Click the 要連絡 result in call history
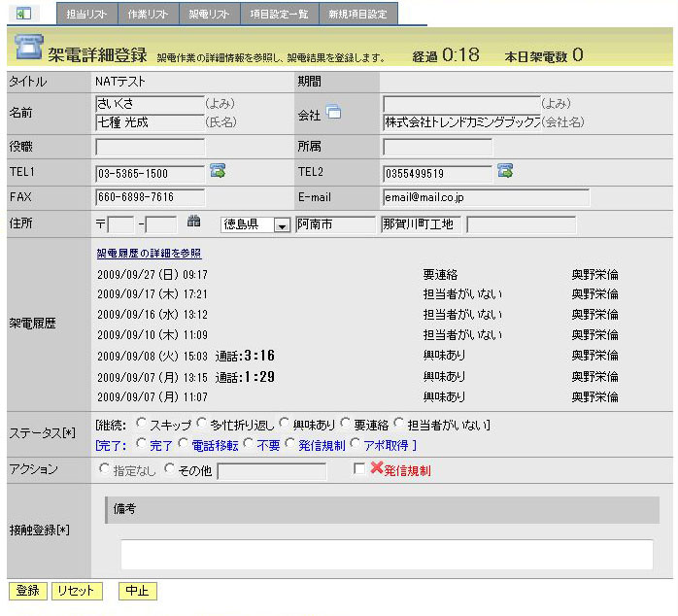The width and height of the screenshot is (678, 616). coord(440,275)
